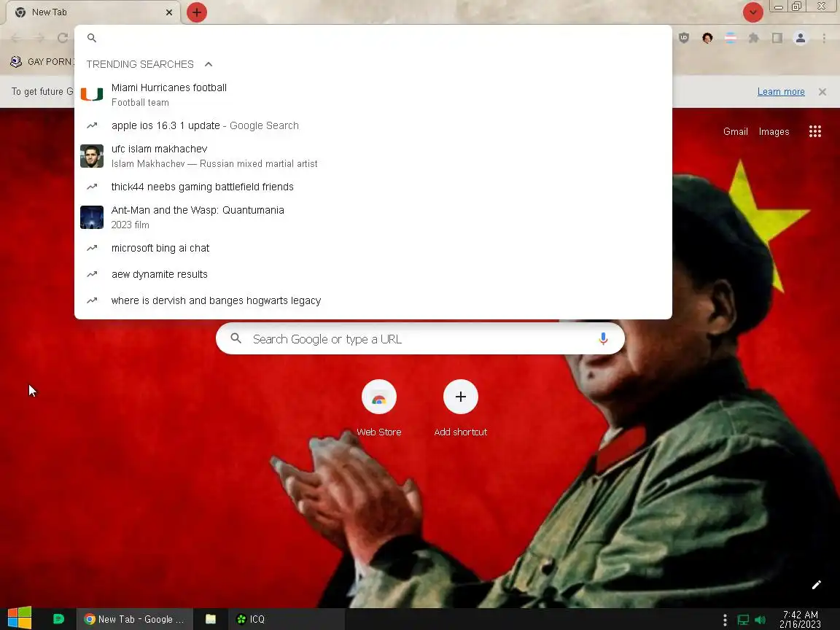This screenshot has height=630, width=840.
Task: Select the ufc islam makhachev suggestion
Action: tap(373, 156)
